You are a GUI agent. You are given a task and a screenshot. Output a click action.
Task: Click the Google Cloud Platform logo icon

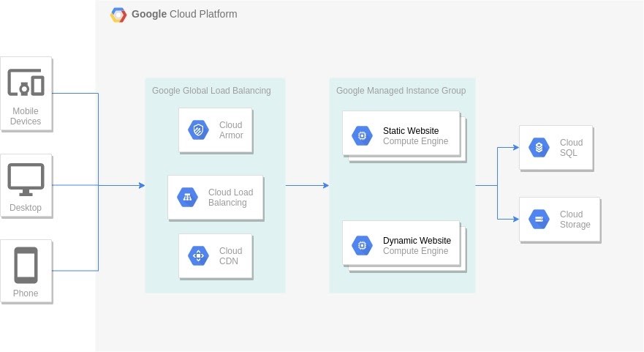click(118, 15)
